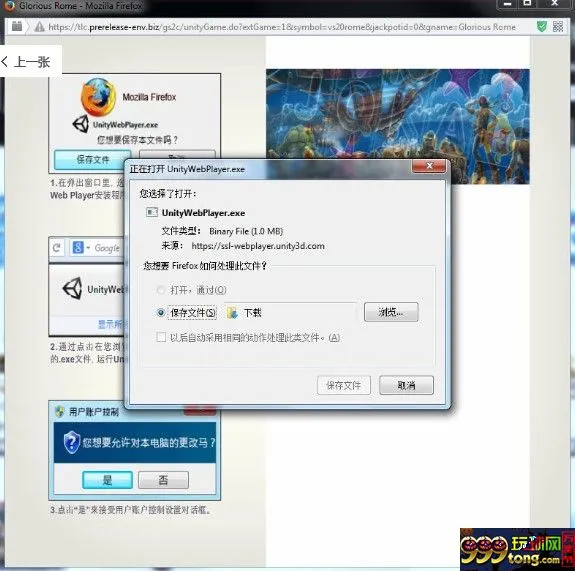
Task: Click the 是 button in UAC image
Action: pos(107,480)
